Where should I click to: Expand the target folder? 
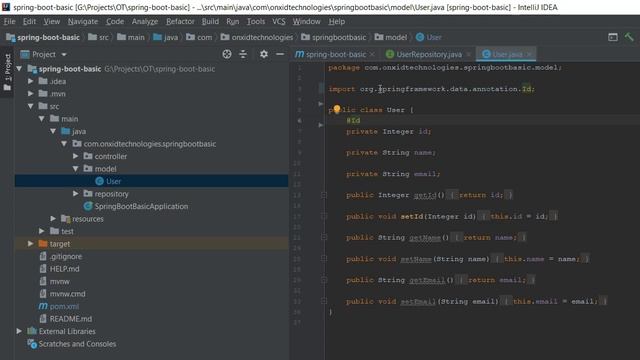coord(31,244)
